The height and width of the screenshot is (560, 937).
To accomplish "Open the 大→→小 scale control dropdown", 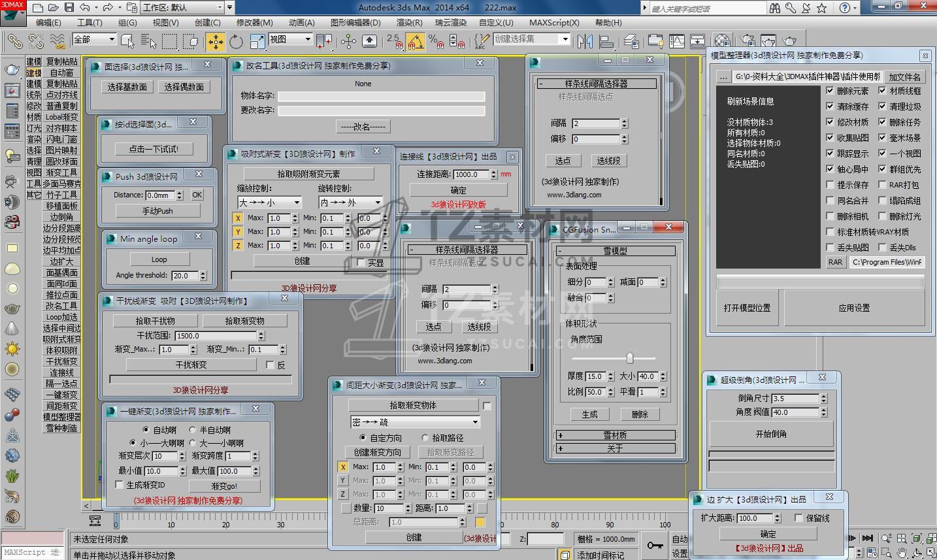I will pyautogui.click(x=269, y=203).
